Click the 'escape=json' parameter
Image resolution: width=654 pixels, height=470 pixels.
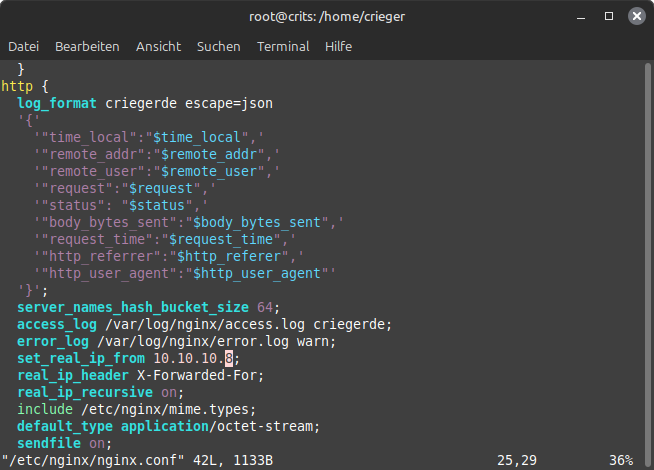[x=229, y=103]
